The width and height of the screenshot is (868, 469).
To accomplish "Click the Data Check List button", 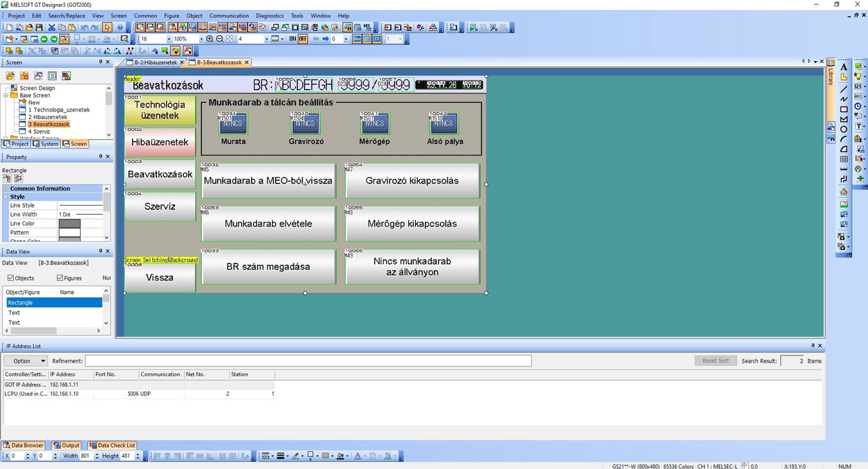I will (x=112, y=445).
